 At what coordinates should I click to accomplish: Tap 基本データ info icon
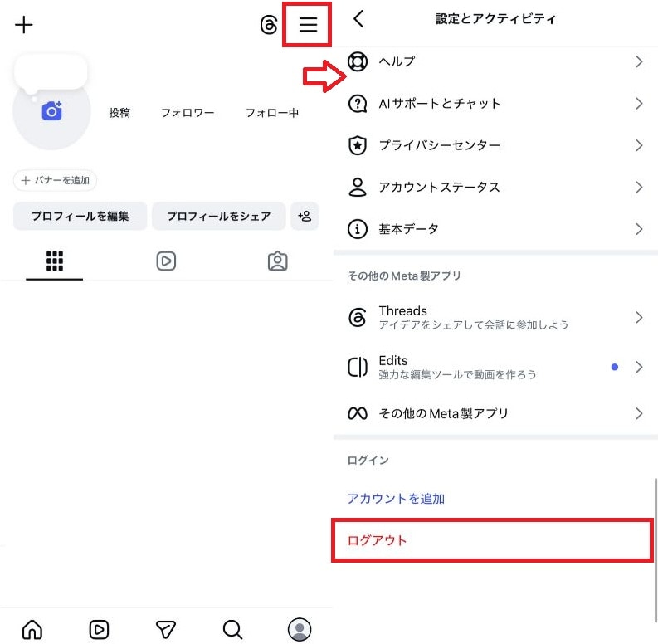(x=358, y=229)
